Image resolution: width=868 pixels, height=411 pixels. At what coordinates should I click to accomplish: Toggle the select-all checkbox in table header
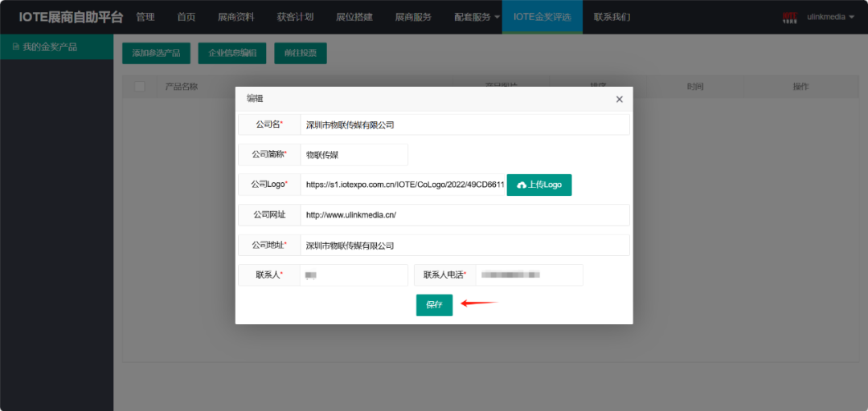pos(140,86)
